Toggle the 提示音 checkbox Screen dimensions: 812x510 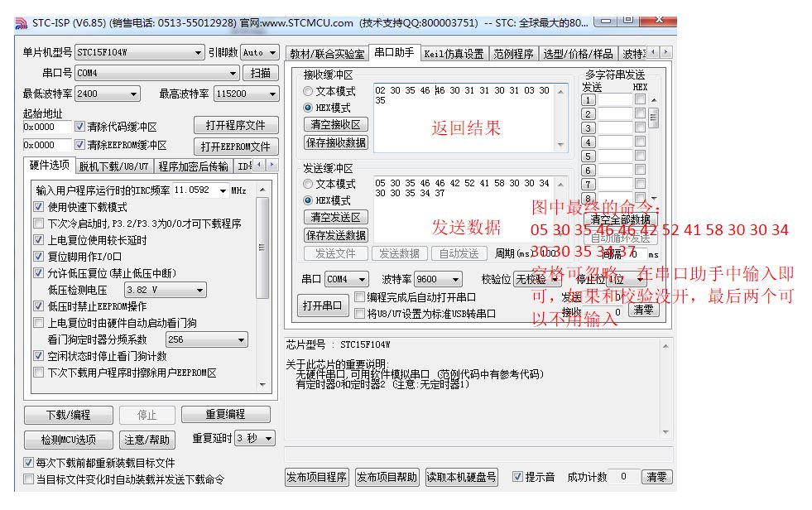pos(517,477)
